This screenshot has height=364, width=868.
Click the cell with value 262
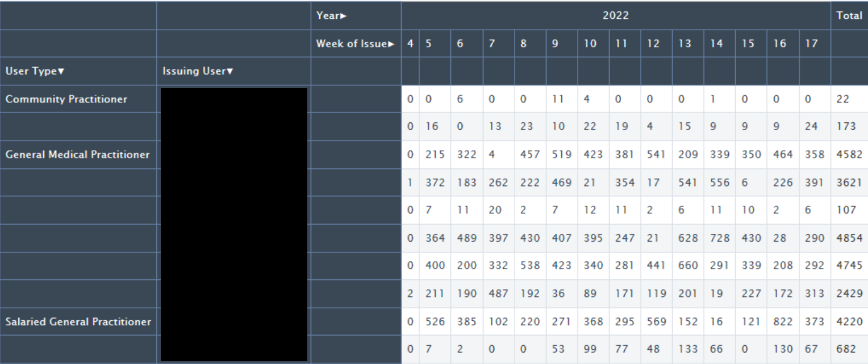[499, 183]
